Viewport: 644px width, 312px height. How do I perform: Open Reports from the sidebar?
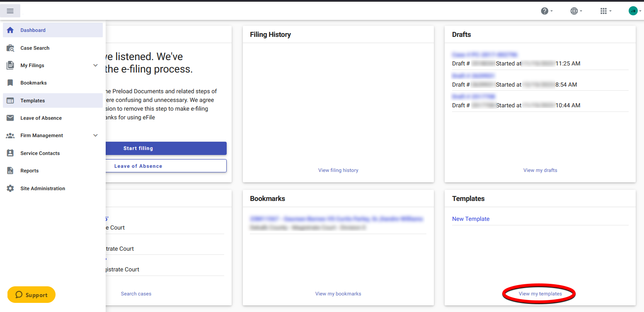coord(29,170)
